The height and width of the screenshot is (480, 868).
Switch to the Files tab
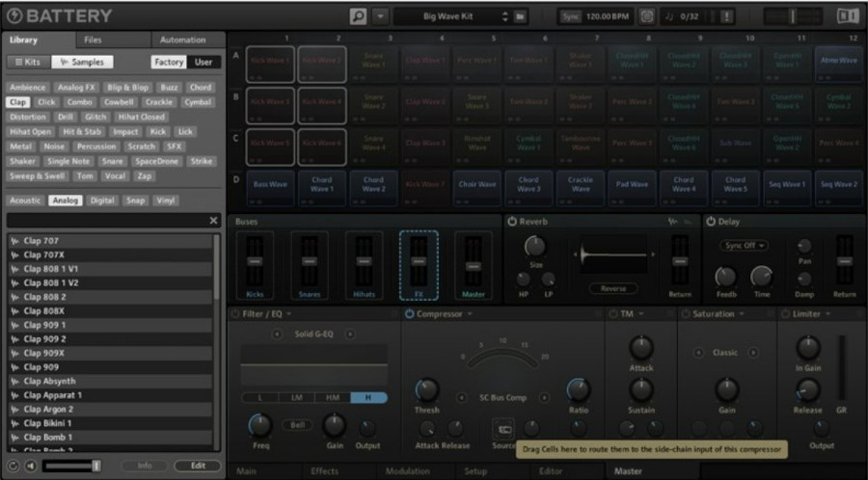coord(93,40)
